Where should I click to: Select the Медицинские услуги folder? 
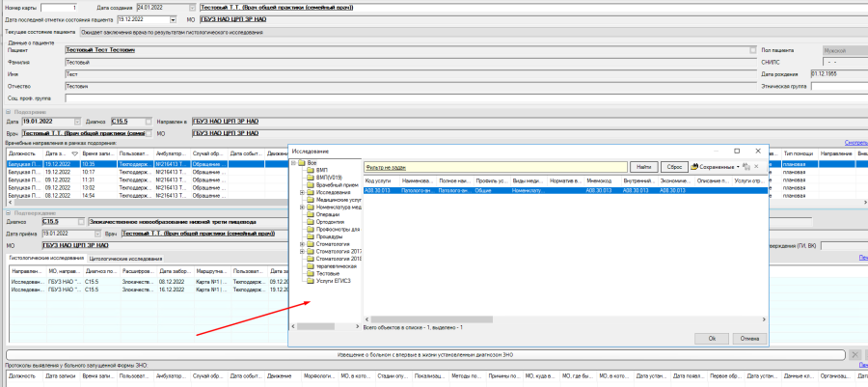click(334, 200)
